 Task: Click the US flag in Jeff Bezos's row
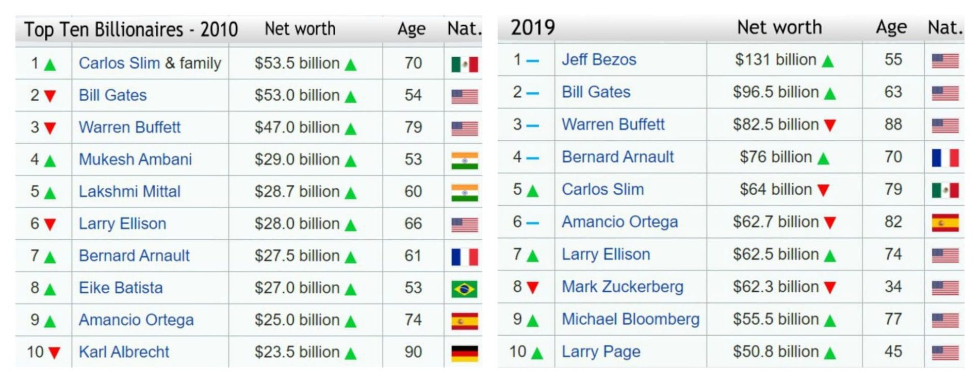(945, 61)
